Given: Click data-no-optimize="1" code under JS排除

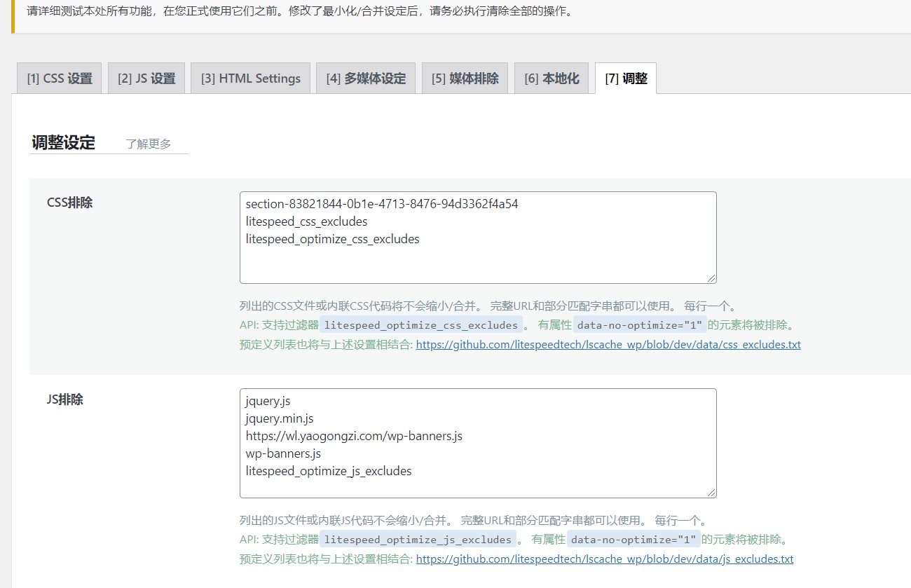Looking at the screenshot, I should (x=633, y=540).
